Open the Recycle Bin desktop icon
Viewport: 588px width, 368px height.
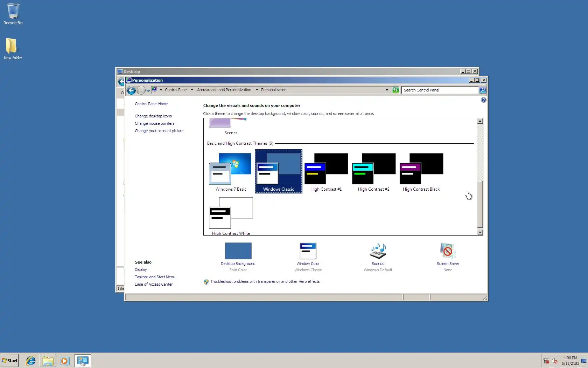click(13, 14)
